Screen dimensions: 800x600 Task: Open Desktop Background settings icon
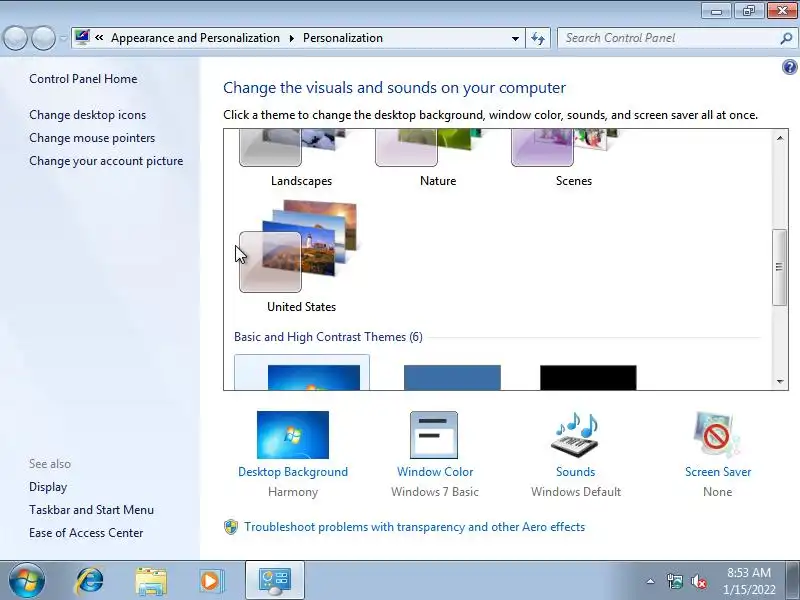tap(293, 435)
